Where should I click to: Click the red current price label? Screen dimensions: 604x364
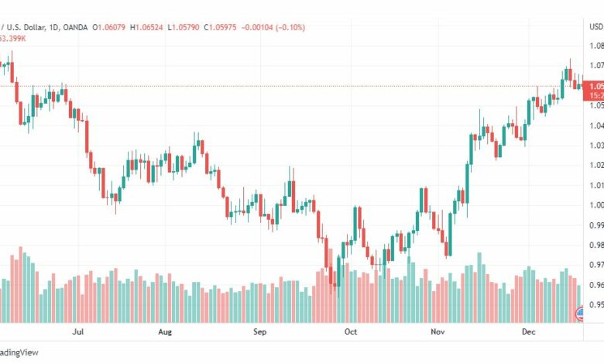(594, 86)
